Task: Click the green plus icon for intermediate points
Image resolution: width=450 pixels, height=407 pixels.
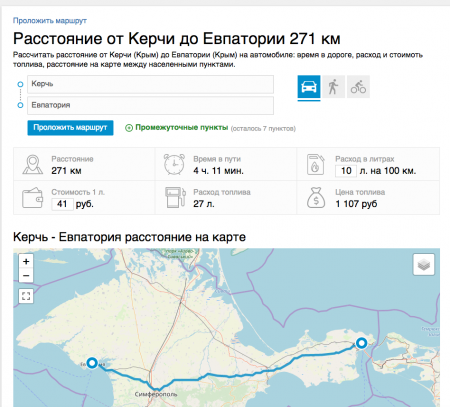Action: click(x=129, y=128)
